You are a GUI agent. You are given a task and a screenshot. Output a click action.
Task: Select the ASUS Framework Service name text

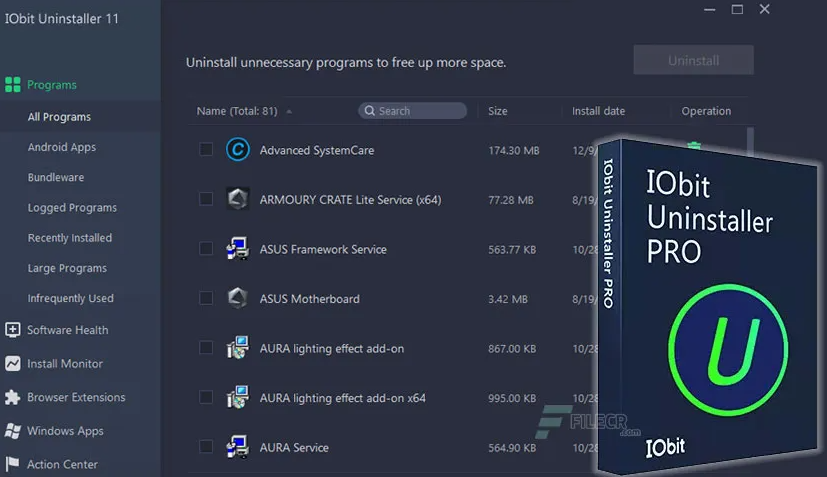pos(323,250)
